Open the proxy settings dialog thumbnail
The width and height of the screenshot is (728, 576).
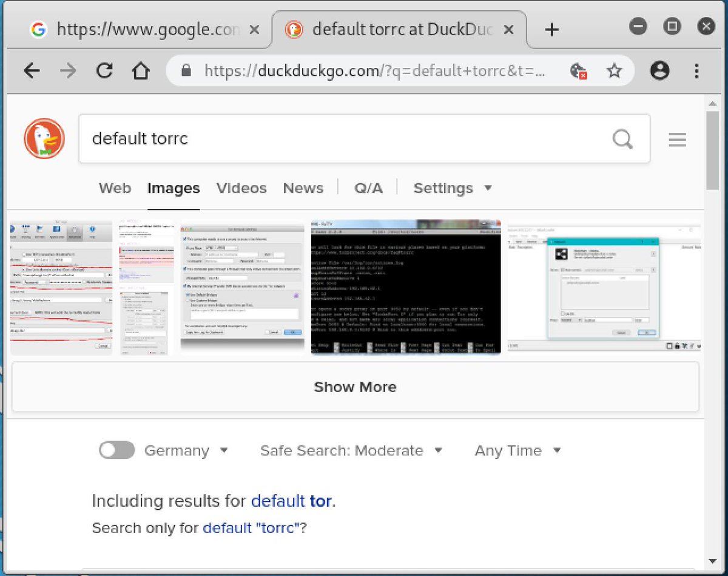pos(243,288)
